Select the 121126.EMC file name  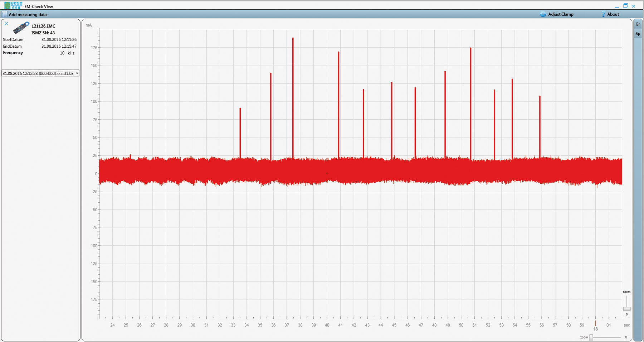43,26
